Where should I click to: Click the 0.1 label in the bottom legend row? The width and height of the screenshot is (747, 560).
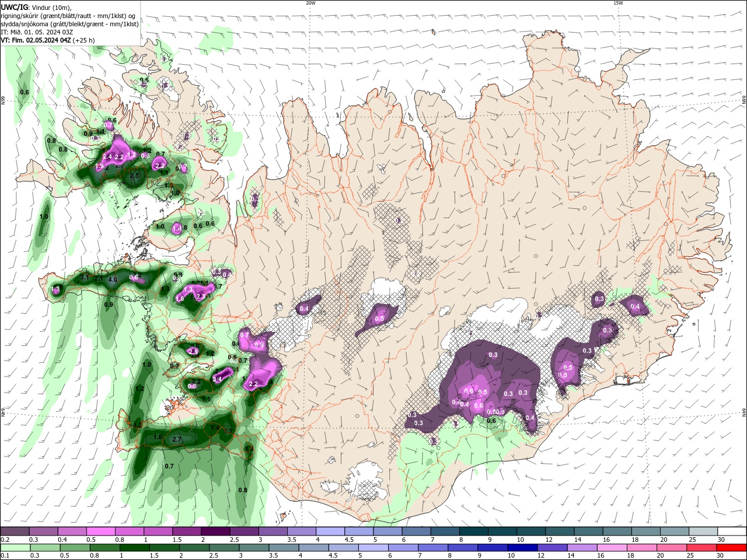(x=5, y=556)
